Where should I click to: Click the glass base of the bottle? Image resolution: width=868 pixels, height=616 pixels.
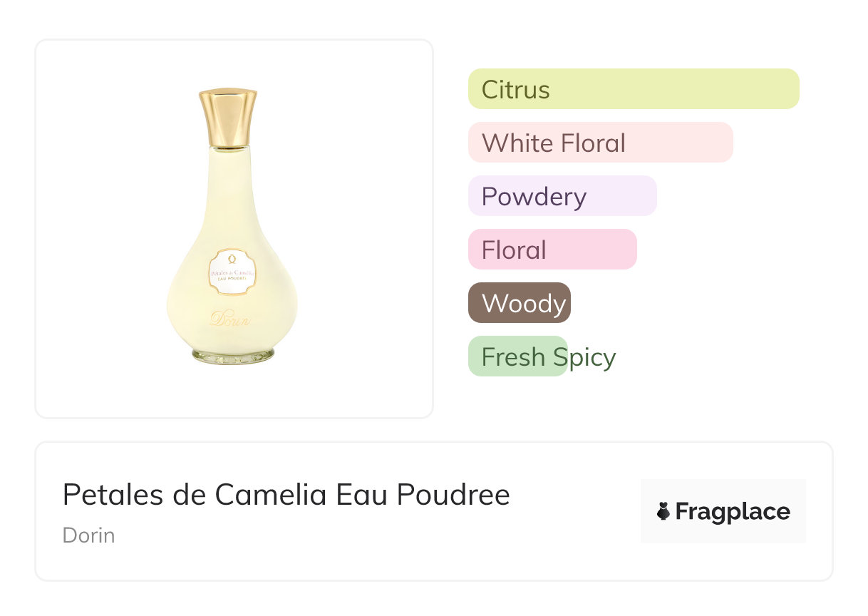[x=232, y=354]
